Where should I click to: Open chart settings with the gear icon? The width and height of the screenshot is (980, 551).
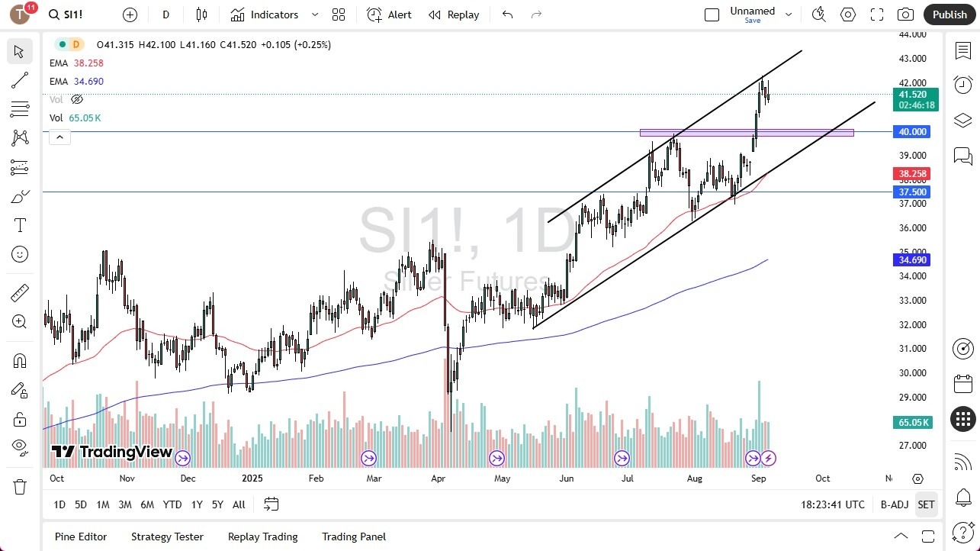tap(847, 14)
